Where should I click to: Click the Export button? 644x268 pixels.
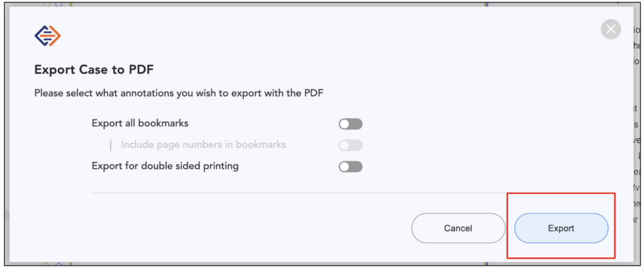click(x=560, y=228)
